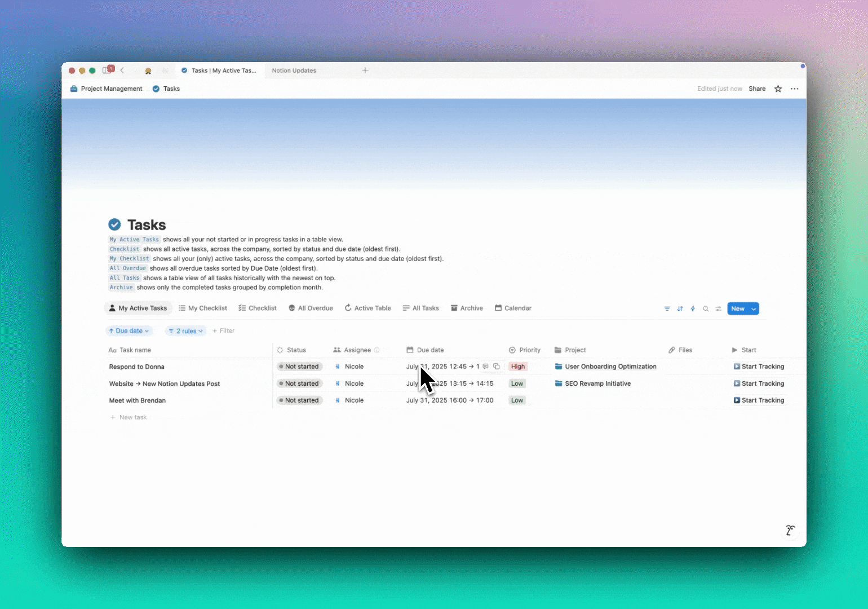The image size is (868, 609).
Task: Expand the 2 rules filter dropdown
Action: point(186,331)
